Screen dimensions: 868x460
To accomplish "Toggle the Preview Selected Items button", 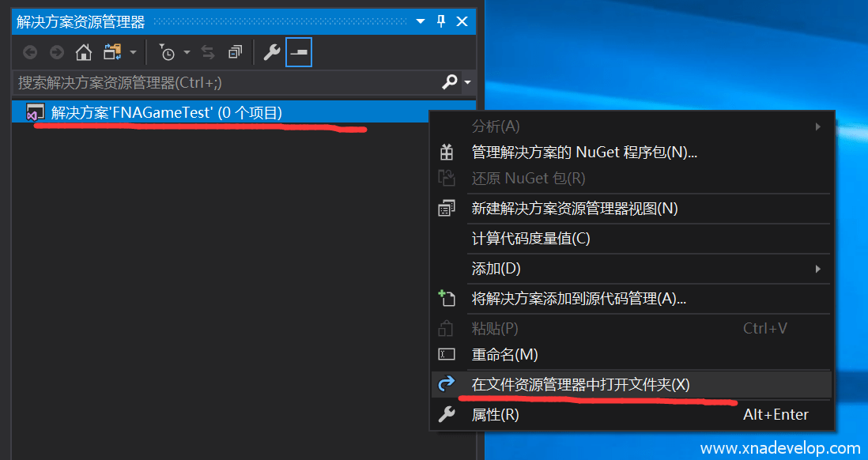I will click(x=298, y=52).
